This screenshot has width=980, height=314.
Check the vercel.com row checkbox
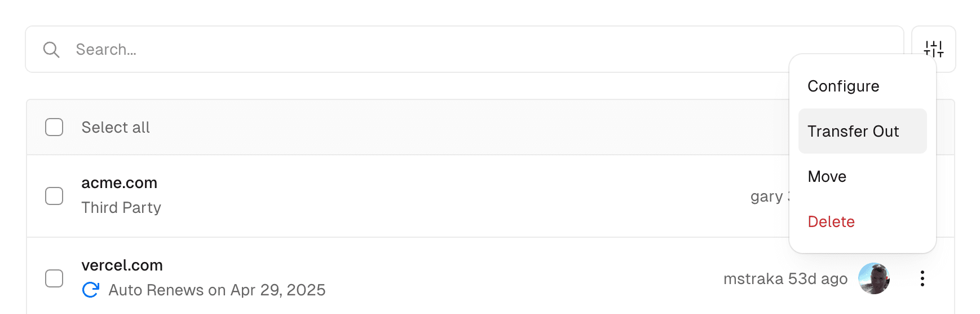pos(54,278)
